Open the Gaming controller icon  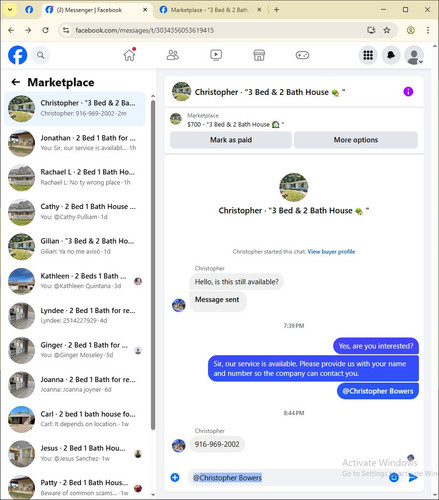point(302,55)
